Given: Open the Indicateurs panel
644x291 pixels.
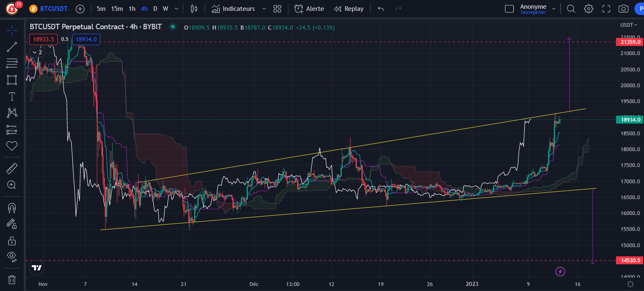Looking at the screenshot, I should pyautogui.click(x=233, y=9).
